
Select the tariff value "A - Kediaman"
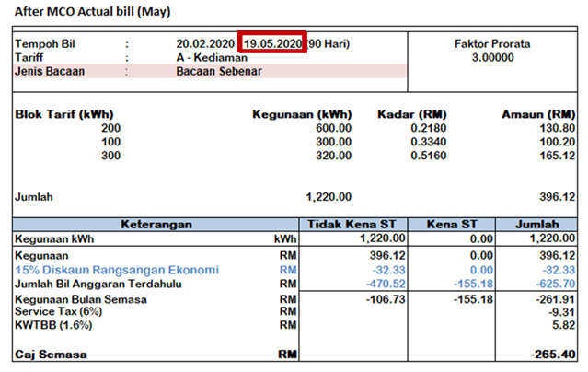click(x=212, y=57)
